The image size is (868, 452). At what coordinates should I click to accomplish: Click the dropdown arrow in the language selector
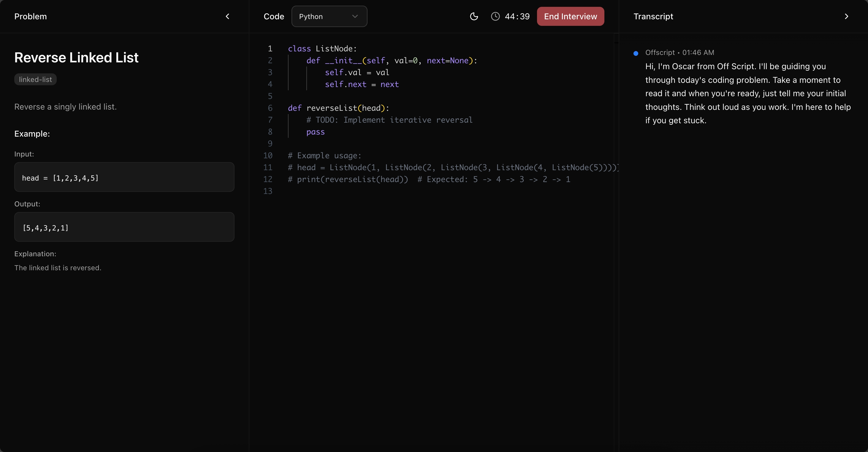point(355,17)
